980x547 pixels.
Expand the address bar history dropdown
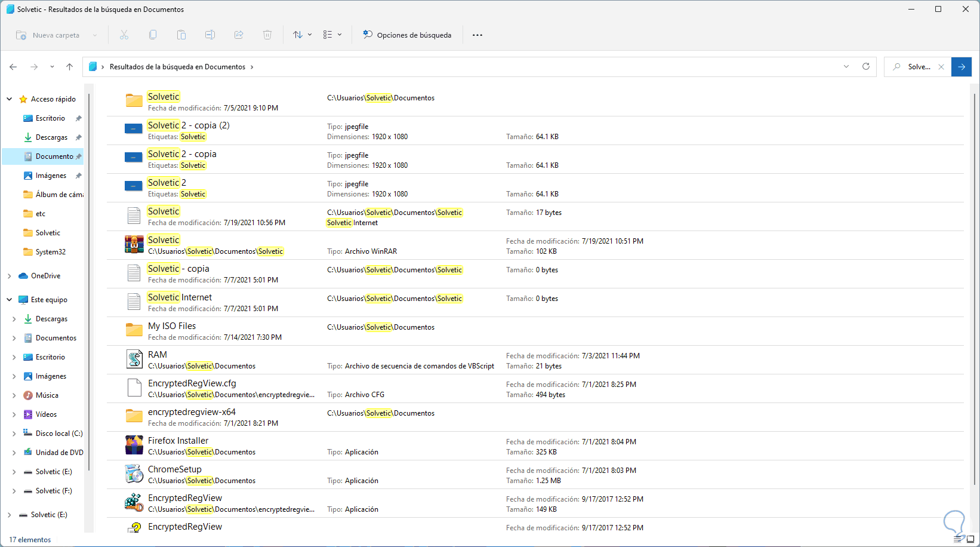(x=846, y=67)
